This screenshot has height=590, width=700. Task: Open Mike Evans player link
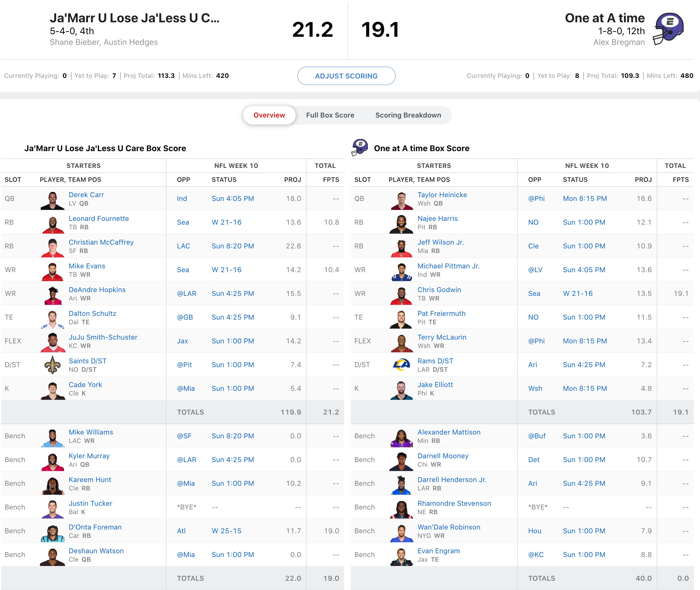click(87, 266)
